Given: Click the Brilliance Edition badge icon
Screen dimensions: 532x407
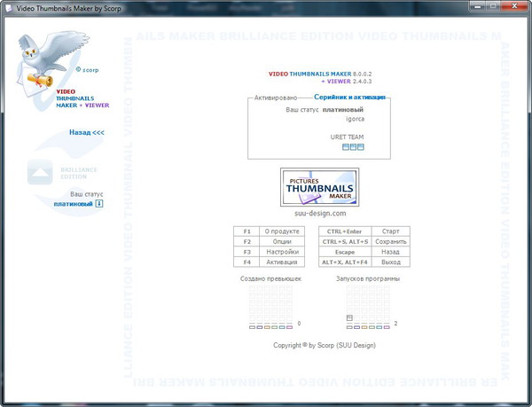Looking at the screenshot, I should click(x=41, y=171).
